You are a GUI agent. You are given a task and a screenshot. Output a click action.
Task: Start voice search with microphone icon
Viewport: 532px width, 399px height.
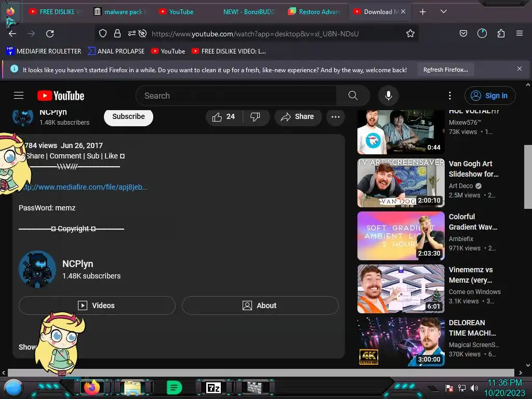389,96
